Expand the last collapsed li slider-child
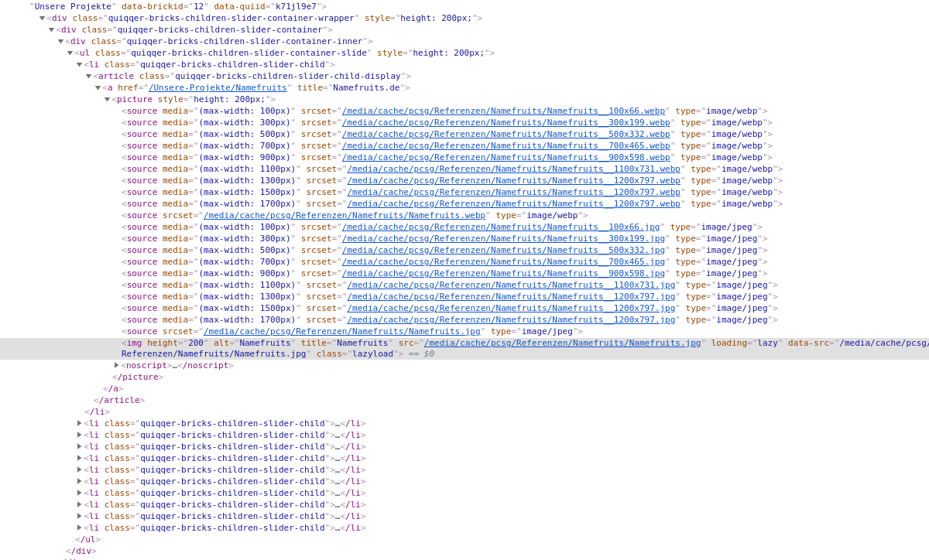The width and height of the screenshot is (929, 560). point(80,528)
